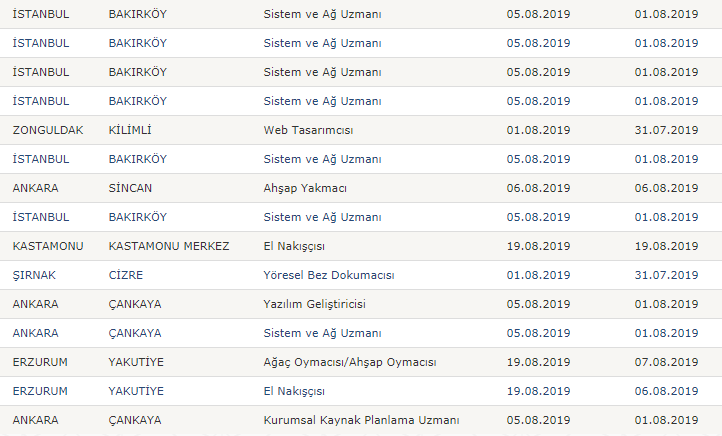This screenshot has height=436, width=722.
Task: Click the KİLİMLİ district cell
Action: click(130, 130)
